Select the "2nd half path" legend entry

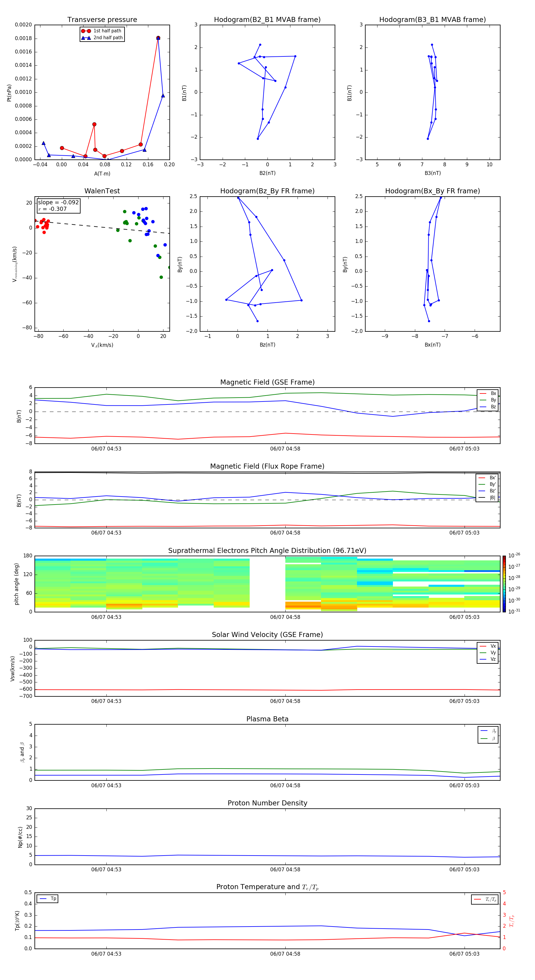(x=102, y=38)
